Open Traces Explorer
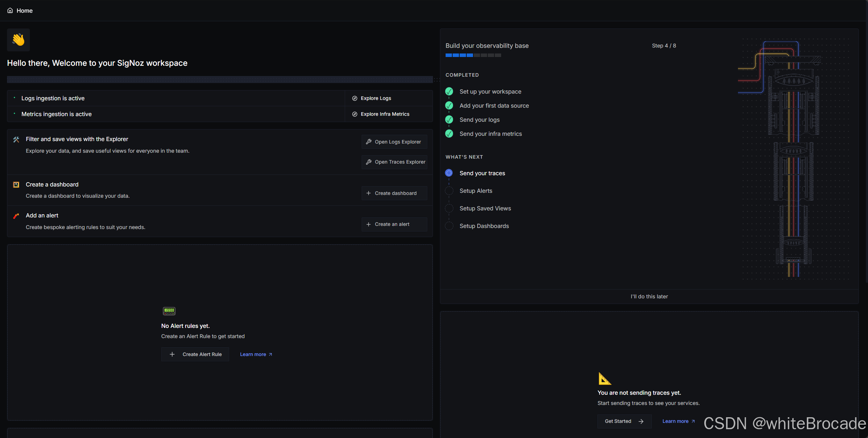This screenshot has width=868, height=438. point(394,162)
